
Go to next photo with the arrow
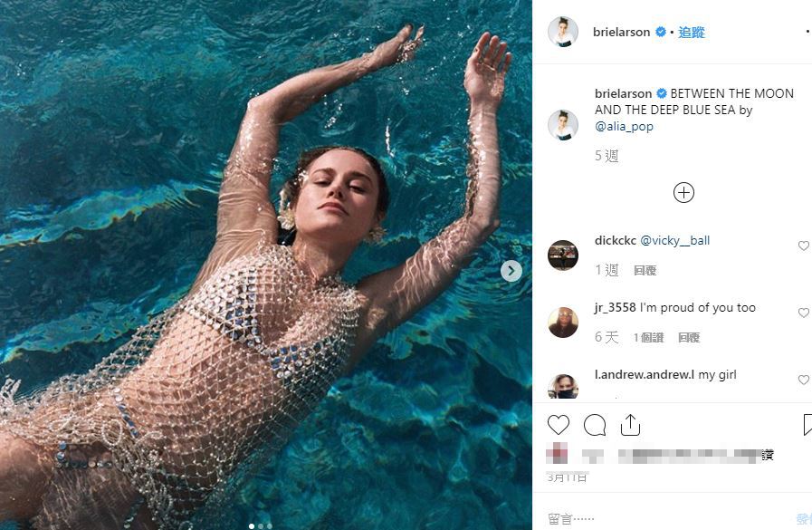coord(511,270)
